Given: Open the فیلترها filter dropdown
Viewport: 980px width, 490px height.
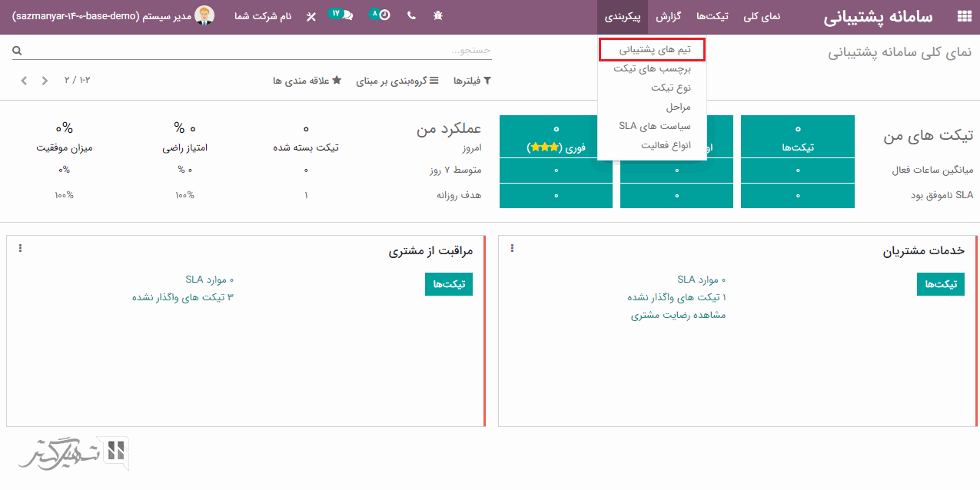Looking at the screenshot, I should coord(472,81).
